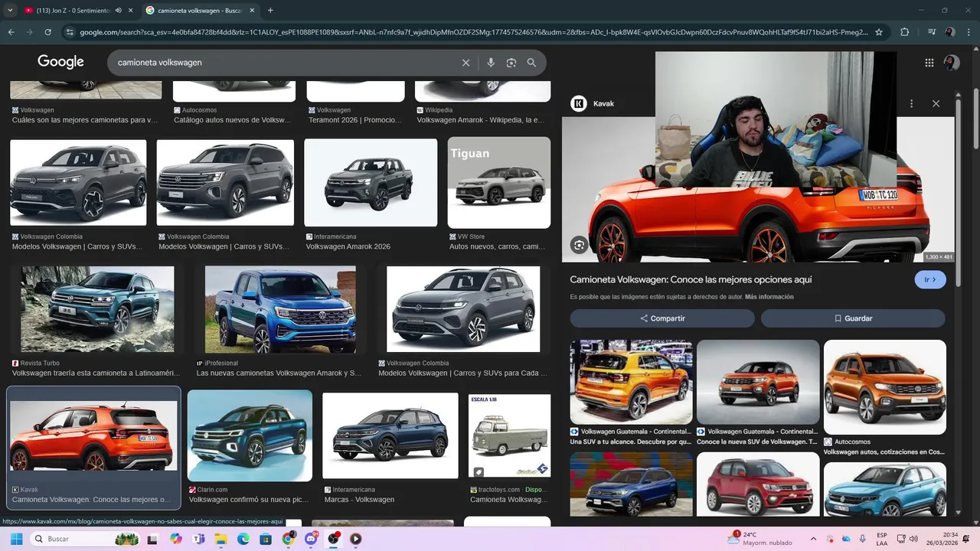Click the Compartir button
Screen dimensions: 980x551
click(x=662, y=318)
